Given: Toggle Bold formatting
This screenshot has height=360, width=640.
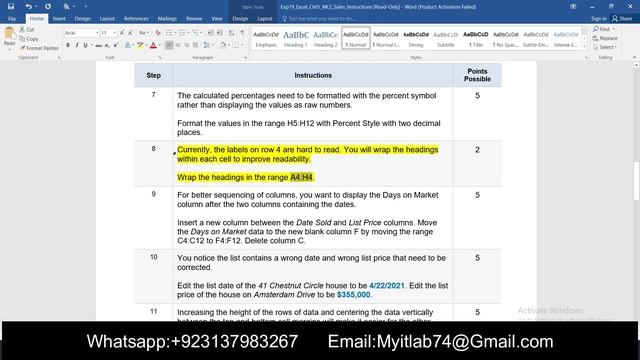Looking at the screenshot, I should (68, 45).
